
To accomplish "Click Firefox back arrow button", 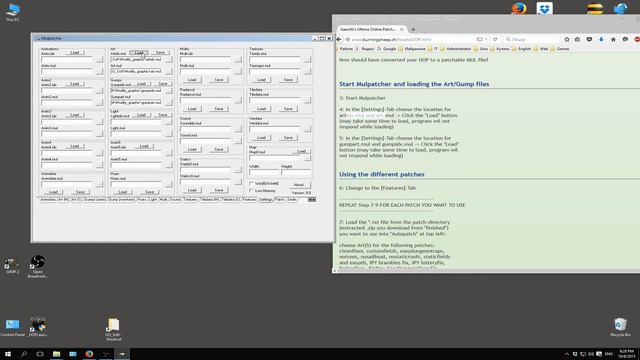I will point(339,40).
